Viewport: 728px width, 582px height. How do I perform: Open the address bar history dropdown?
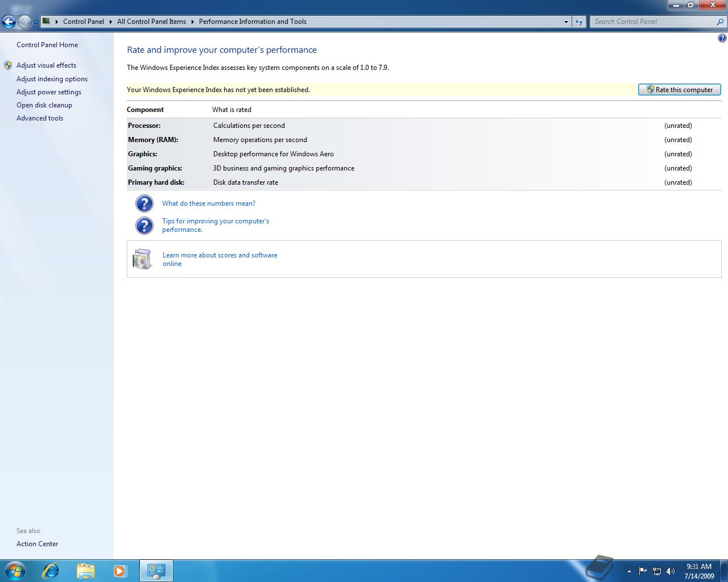tap(566, 22)
